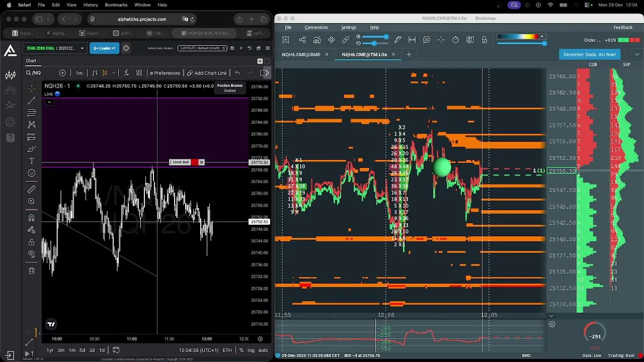Toggle log scale on chart
Viewport: 644px width, 362px height.
pos(251,350)
